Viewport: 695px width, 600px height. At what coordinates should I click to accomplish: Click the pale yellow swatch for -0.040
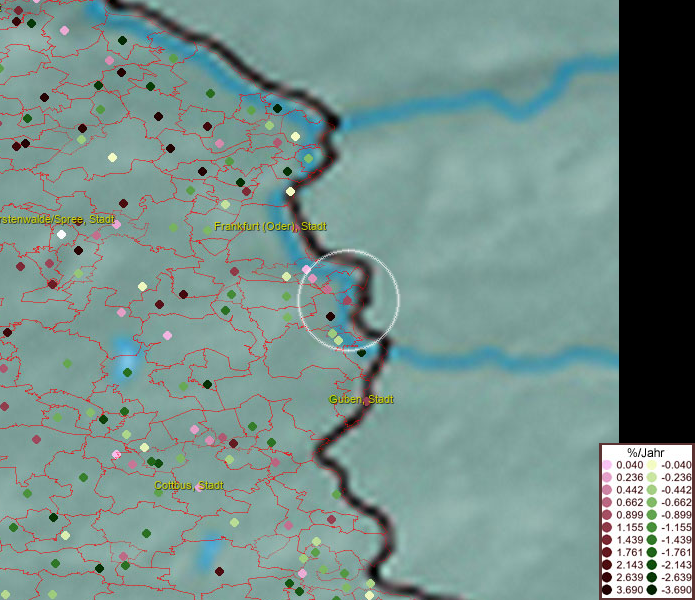click(652, 465)
